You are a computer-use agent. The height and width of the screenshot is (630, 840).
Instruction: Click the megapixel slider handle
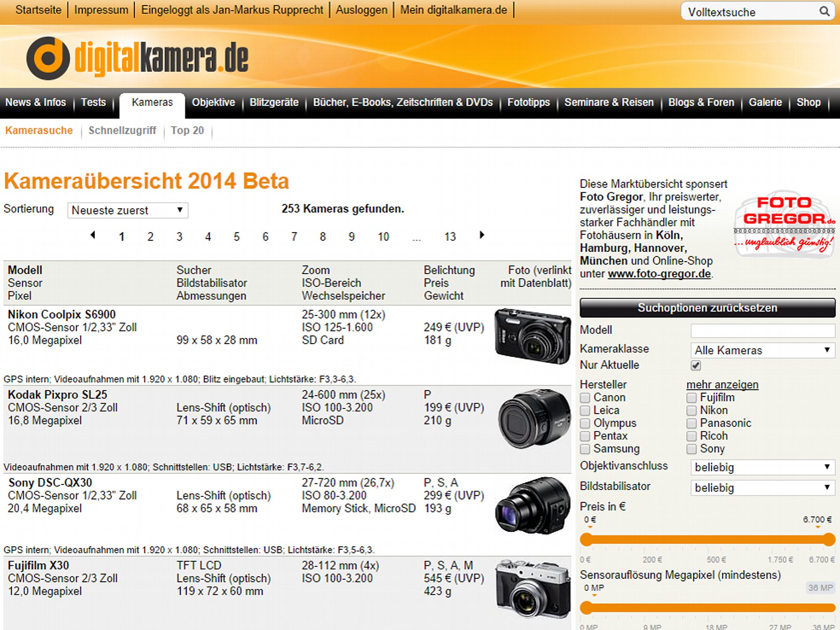[586, 608]
